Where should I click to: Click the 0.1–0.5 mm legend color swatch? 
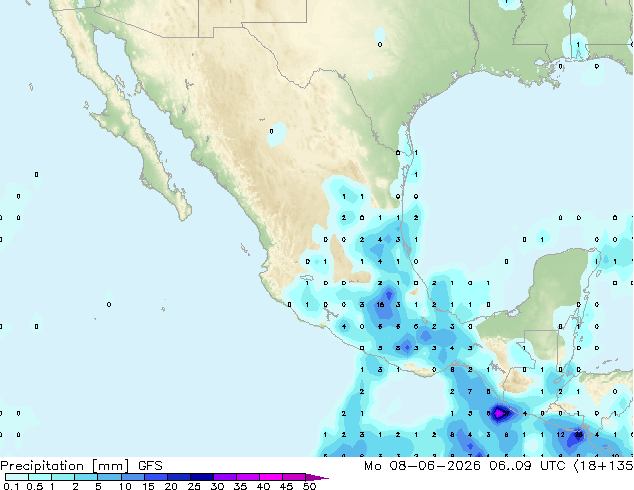[x=17, y=477]
